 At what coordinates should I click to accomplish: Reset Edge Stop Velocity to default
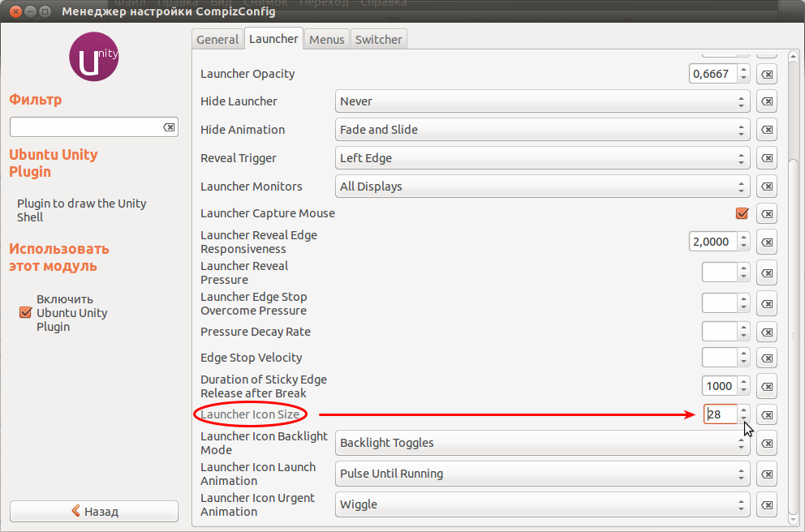pos(767,358)
